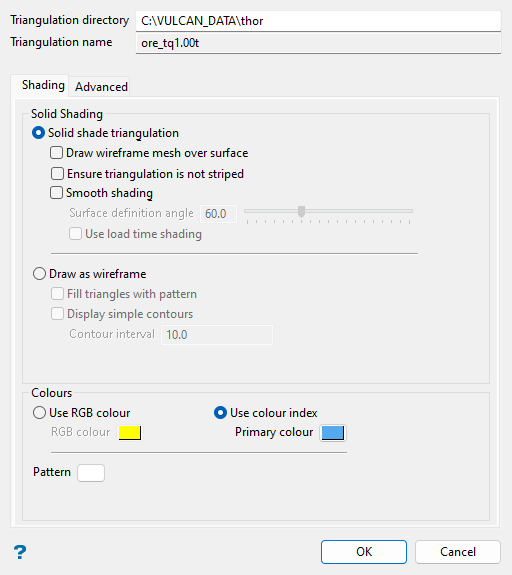This screenshot has height=575, width=512.
Task: Open the Pattern selector box
Action: [91, 473]
